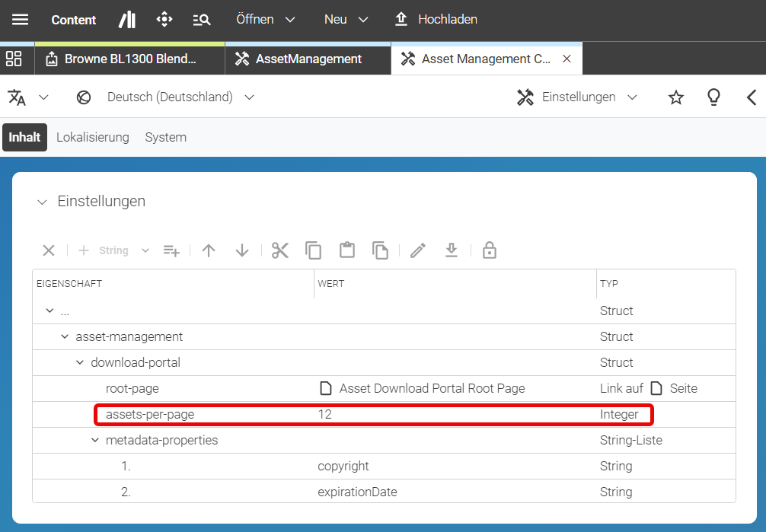Click the Content app title

tap(74, 20)
